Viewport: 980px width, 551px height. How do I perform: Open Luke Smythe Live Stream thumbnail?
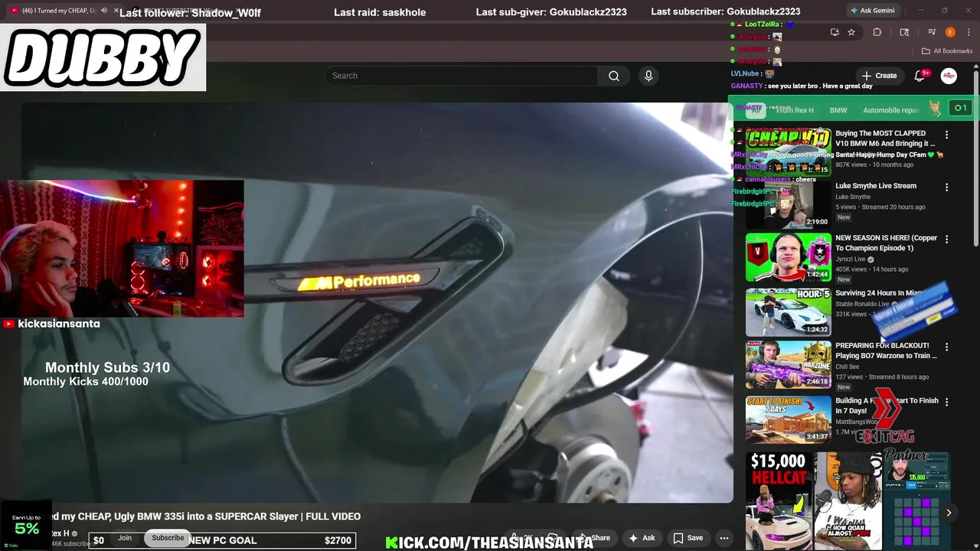789,204
